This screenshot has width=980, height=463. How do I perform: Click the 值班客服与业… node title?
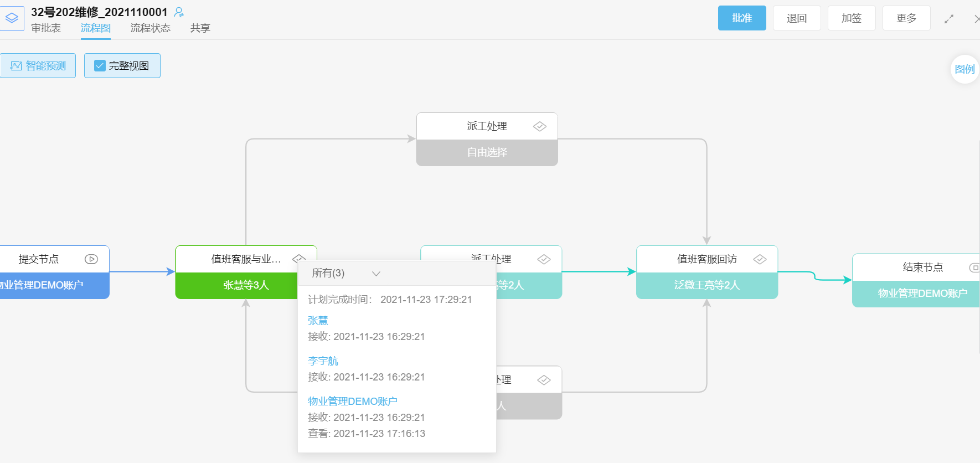coord(246,259)
